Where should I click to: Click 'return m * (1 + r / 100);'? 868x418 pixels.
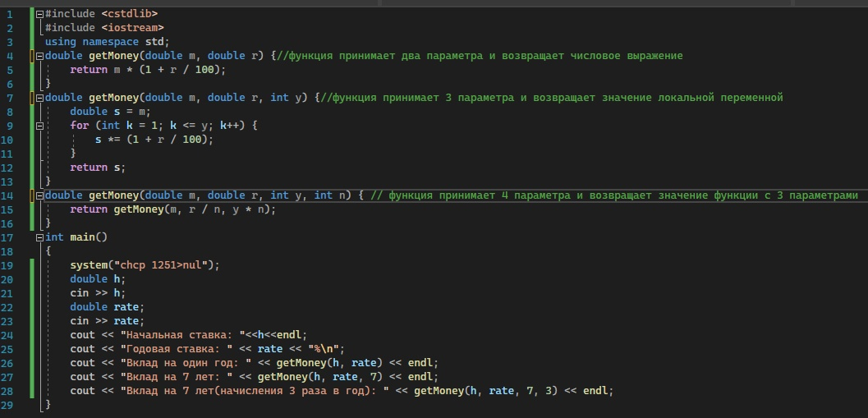(149, 70)
